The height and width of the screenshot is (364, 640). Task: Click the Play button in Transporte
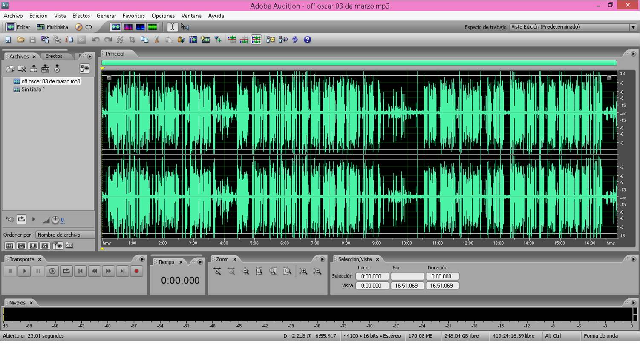(24, 271)
